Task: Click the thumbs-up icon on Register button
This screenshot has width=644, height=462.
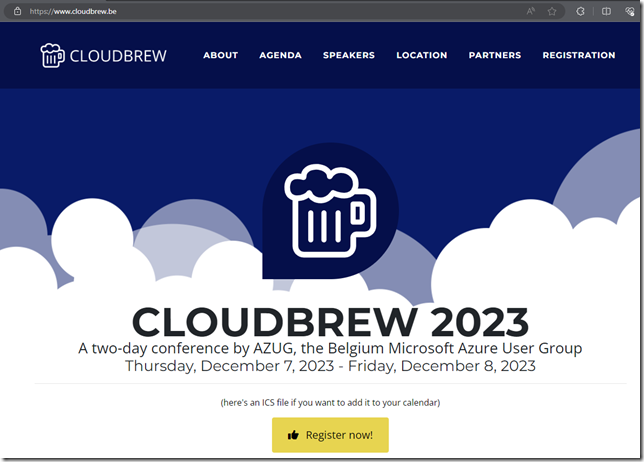Action: coord(293,435)
